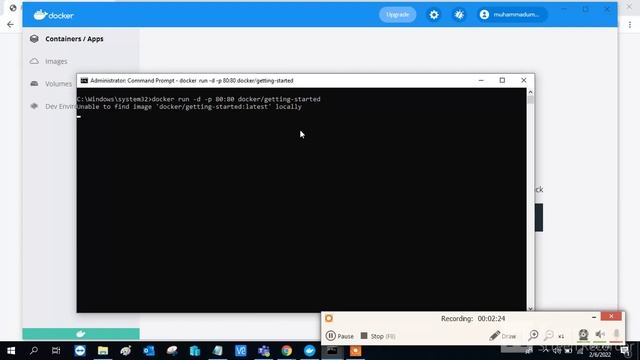Image resolution: width=640 pixels, height=360 pixels.
Task: Open the Windows Start menu
Action: [11, 351]
